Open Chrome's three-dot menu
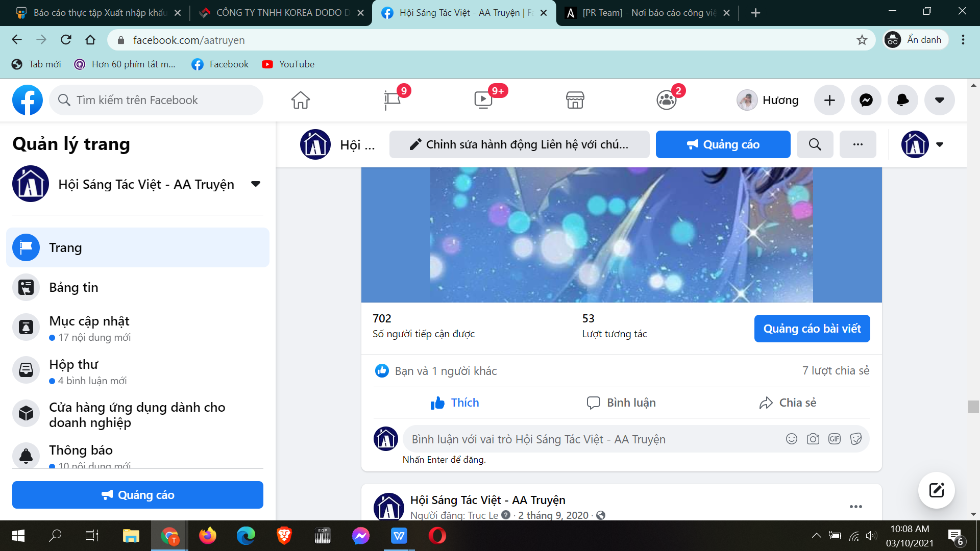 [x=963, y=40]
